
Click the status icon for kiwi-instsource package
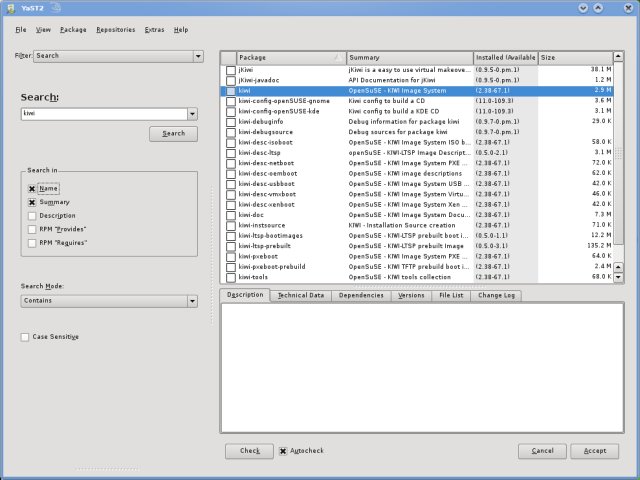[x=230, y=225]
